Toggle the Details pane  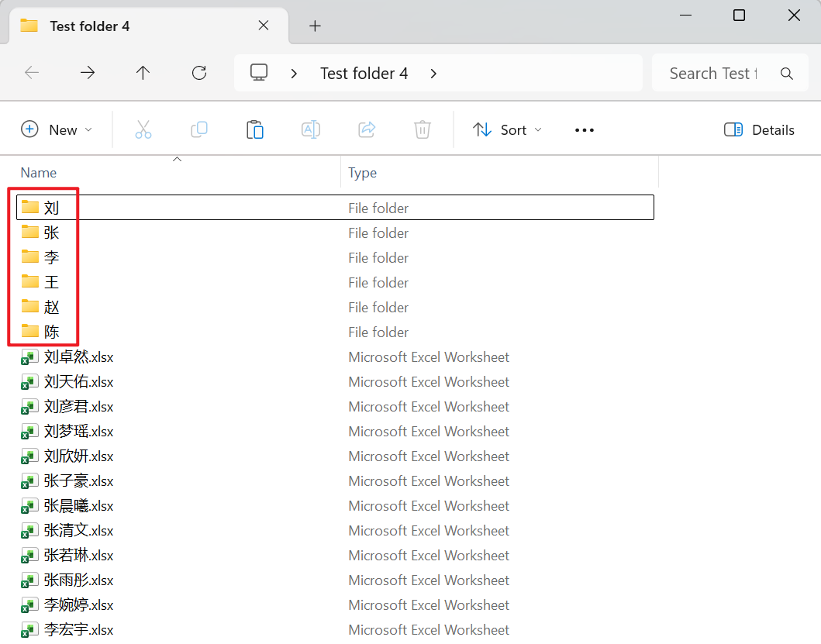pyautogui.click(x=759, y=129)
